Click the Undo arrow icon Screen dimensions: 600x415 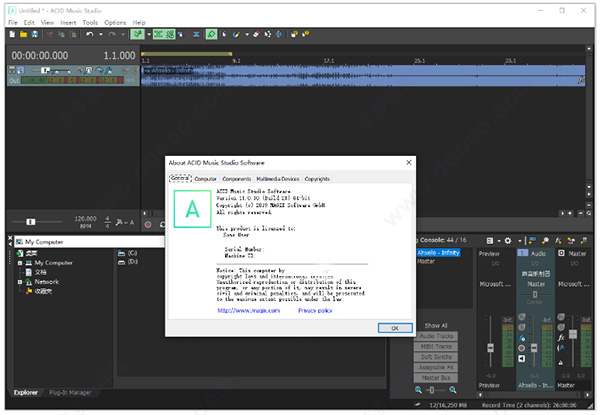click(90, 34)
